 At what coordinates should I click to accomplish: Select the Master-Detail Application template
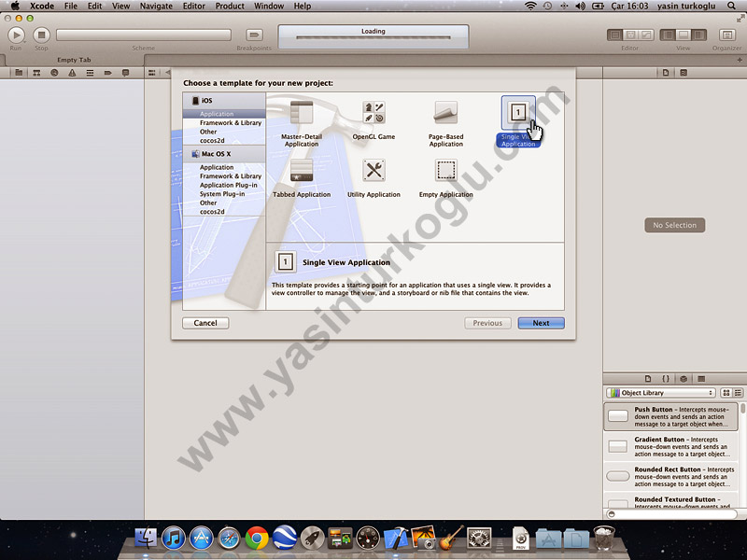pyautogui.click(x=302, y=124)
